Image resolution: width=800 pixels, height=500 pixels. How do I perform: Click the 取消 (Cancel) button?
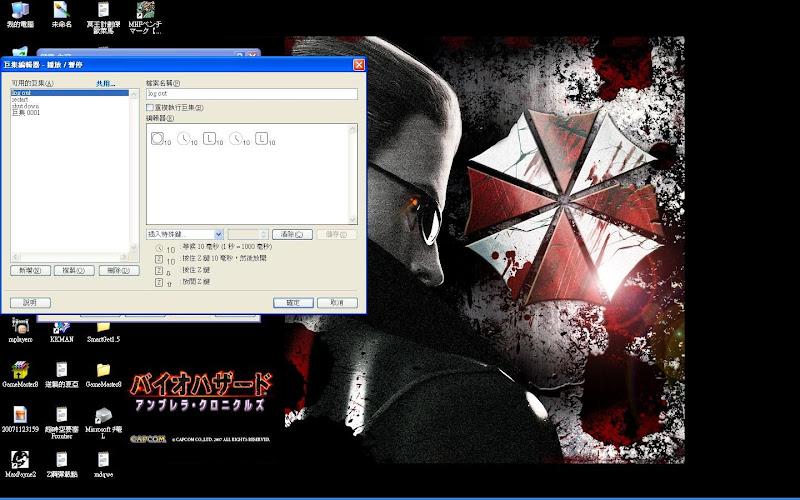click(337, 303)
